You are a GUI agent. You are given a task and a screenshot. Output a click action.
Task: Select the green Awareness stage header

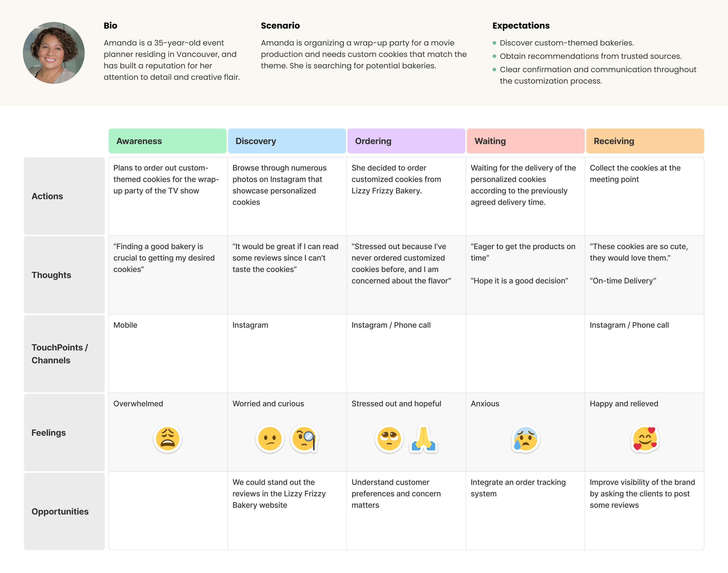tap(167, 141)
